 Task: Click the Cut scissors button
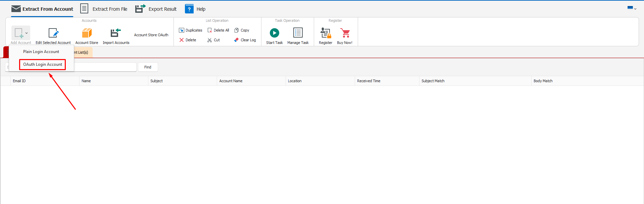point(214,40)
